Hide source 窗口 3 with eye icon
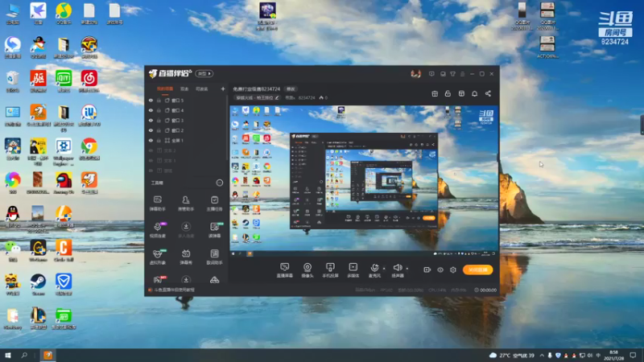The height and width of the screenshot is (362, 644). (151, 120)
